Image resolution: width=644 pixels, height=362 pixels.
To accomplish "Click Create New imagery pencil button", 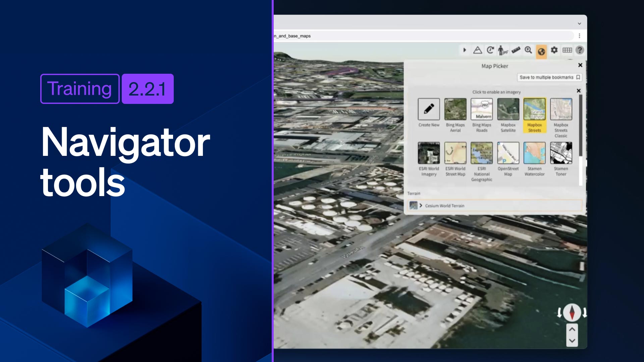I will point(429,109).
